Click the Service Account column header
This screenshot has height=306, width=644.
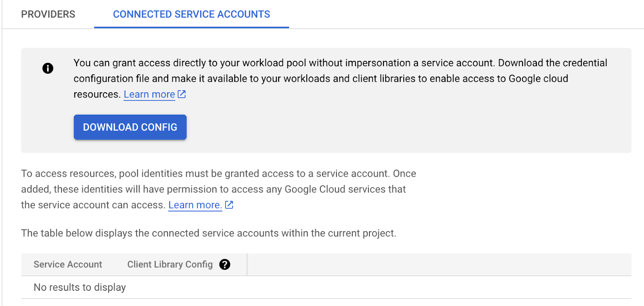[68, 265]
